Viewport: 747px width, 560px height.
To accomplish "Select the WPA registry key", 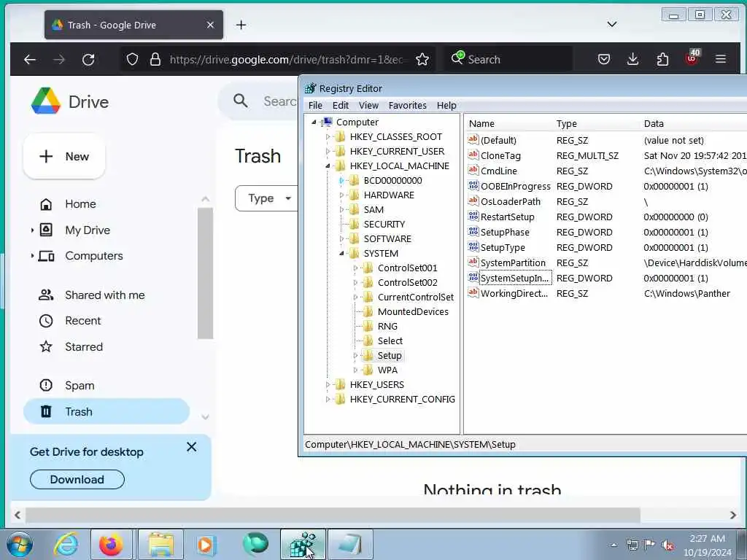I will pyautogui.click(x=387, y=370).
